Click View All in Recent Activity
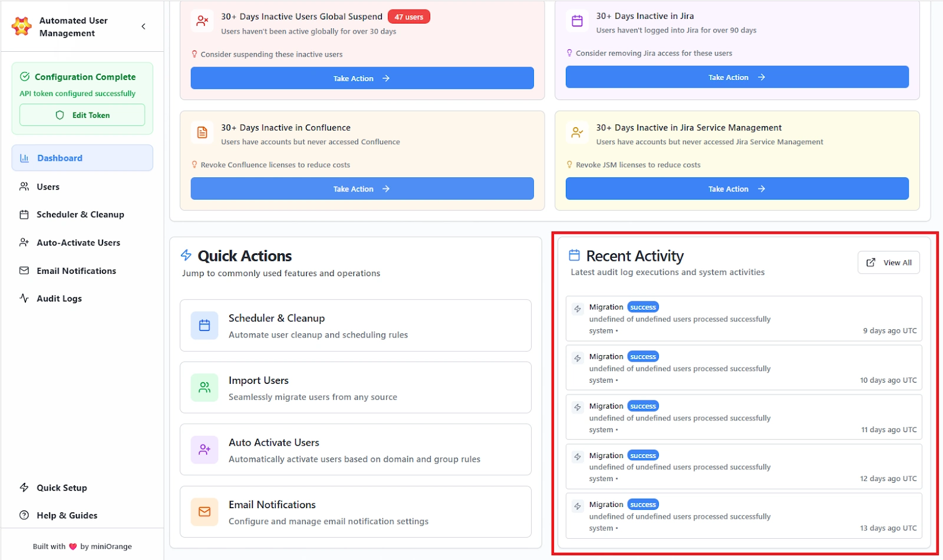The image size is (943, 560). tap(888, 262)
